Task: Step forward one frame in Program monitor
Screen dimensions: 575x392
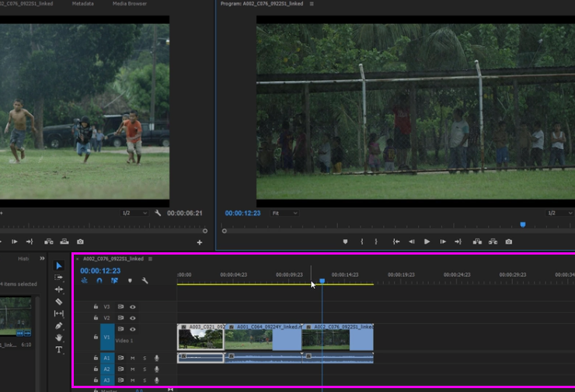Action: (443, 241)
